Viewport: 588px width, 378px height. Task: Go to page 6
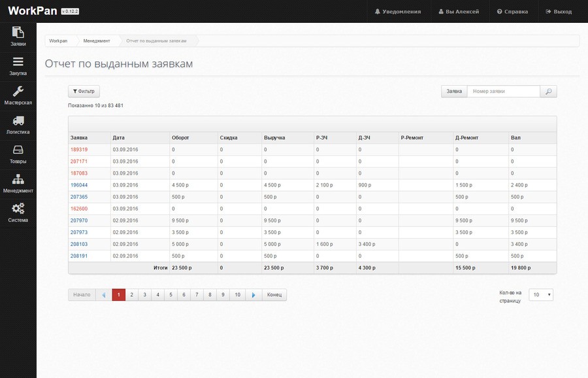[x=184, y=295]
